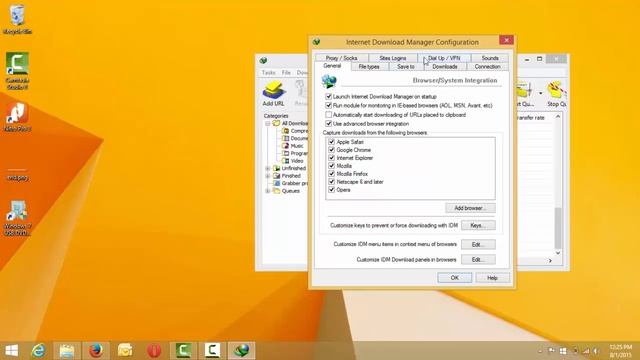This screenshot has height=360, width=640.
Task: Click the IDM window vertical scrollbar thumb
Action: [558, 228]
